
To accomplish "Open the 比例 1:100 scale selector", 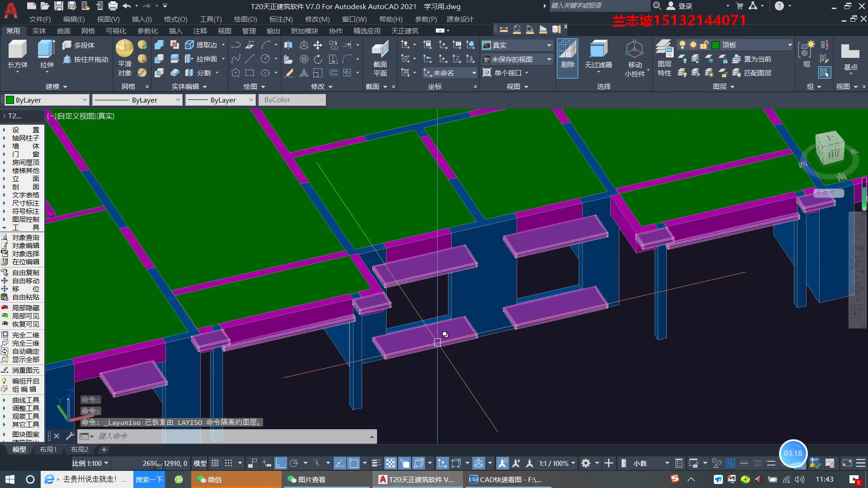I will tap(90, 463).
